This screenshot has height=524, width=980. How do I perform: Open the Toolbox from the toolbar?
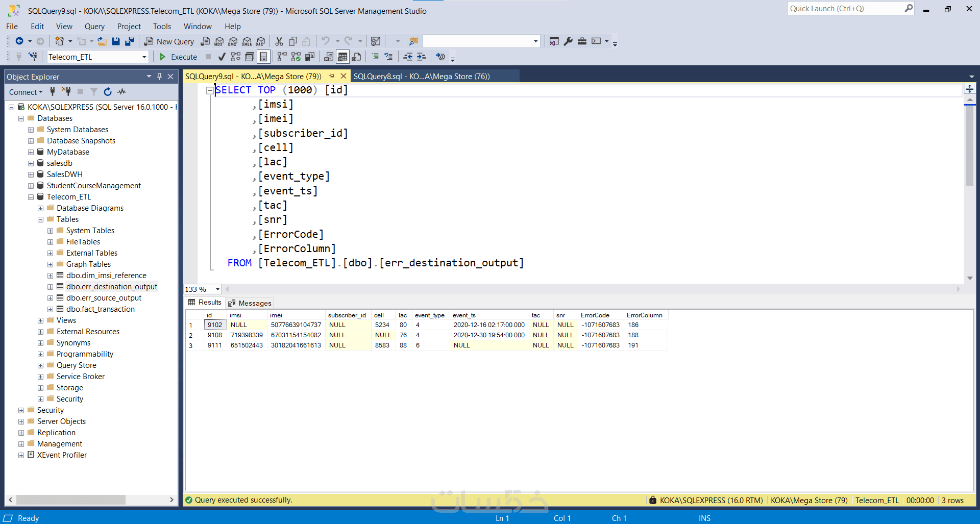582,41
